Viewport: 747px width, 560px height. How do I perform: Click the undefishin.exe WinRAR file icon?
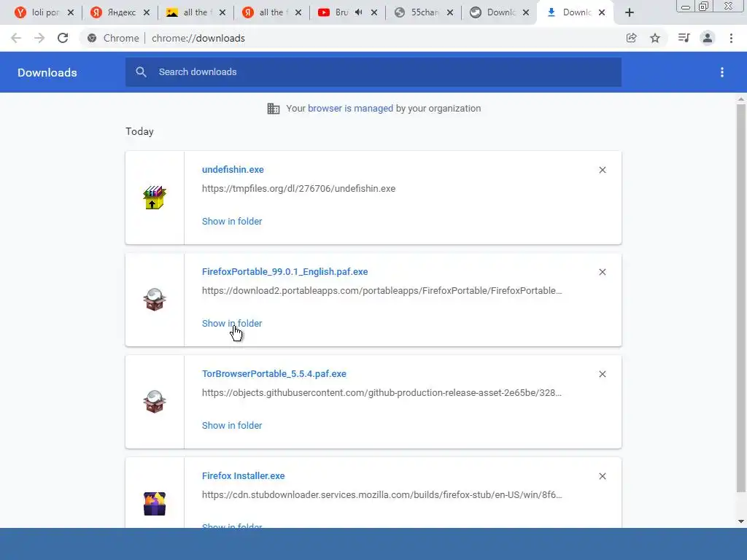[155, 198]
